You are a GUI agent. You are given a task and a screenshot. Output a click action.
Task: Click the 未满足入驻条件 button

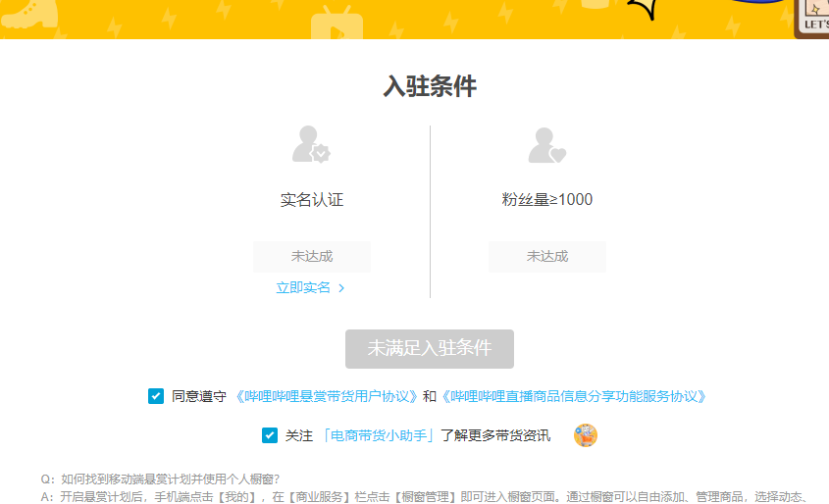tap(430, 349)
